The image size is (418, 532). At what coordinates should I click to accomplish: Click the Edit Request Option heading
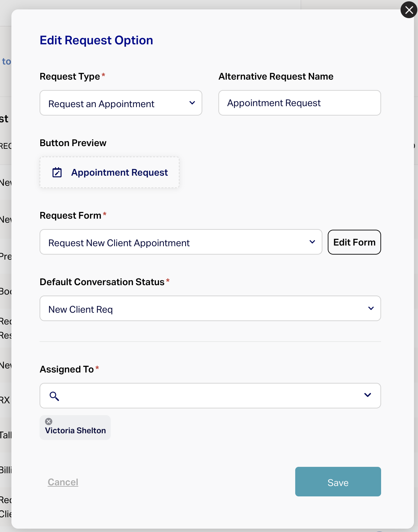click(x=96, y=40)
